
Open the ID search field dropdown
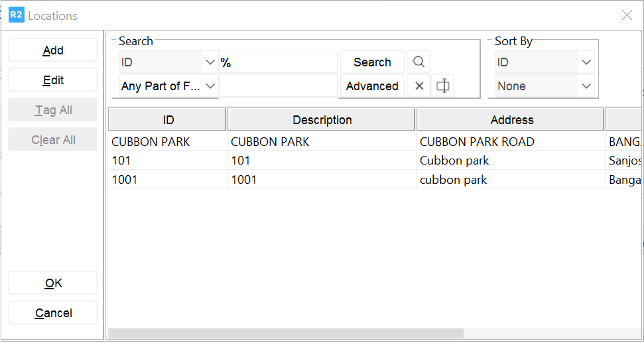210,62
